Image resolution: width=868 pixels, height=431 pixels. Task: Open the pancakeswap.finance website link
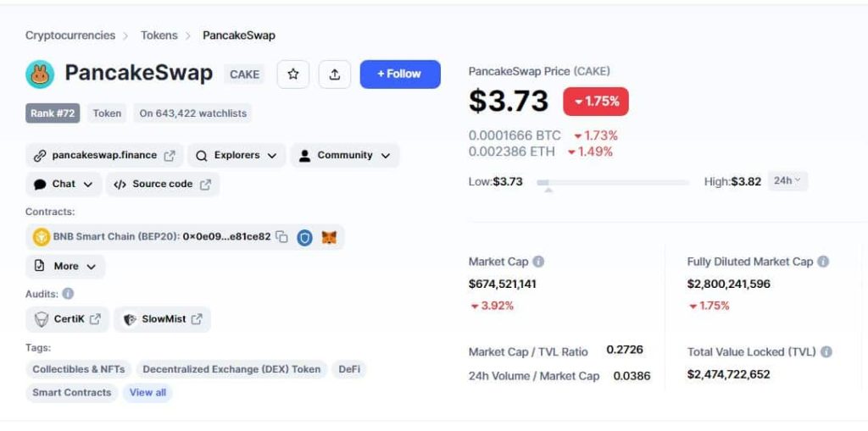click(x=104, y=156)
